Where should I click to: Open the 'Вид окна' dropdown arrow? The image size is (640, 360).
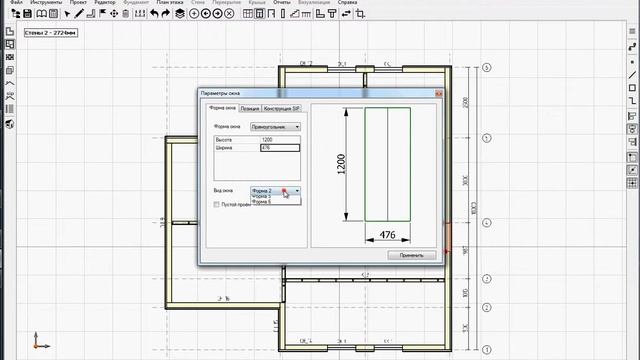[297, 191]
